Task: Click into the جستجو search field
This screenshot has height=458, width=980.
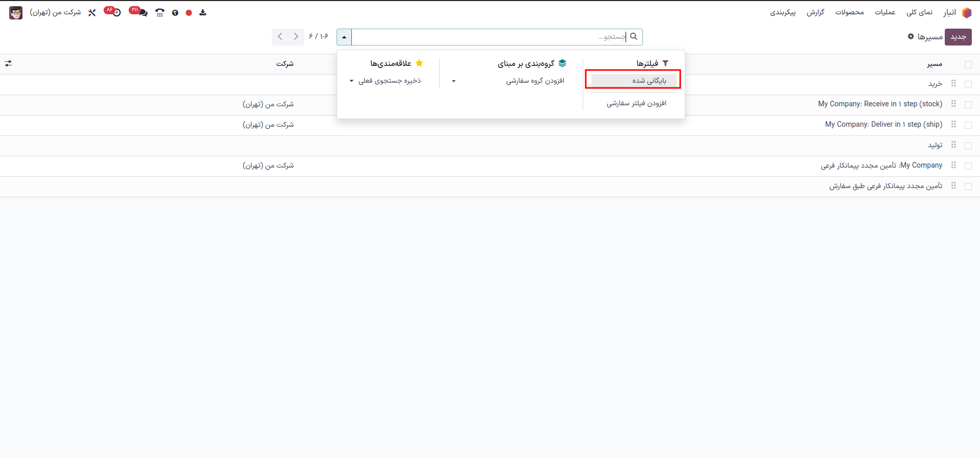Action: pos(490,37)
